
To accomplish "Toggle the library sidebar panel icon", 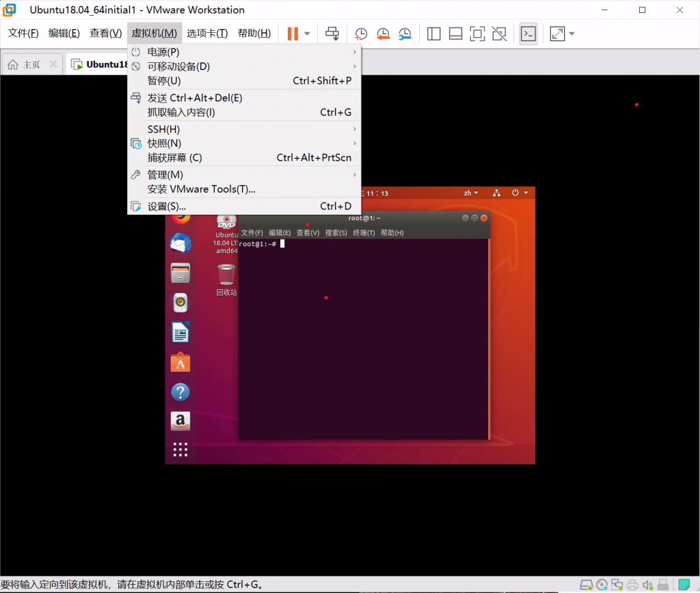I will click(x=433, y=34).
